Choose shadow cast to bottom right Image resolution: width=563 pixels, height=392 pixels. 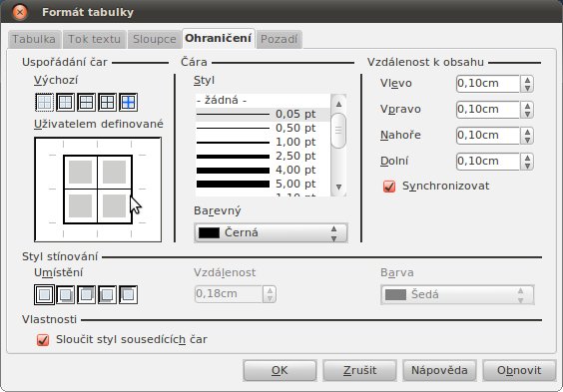pos(65,295)
